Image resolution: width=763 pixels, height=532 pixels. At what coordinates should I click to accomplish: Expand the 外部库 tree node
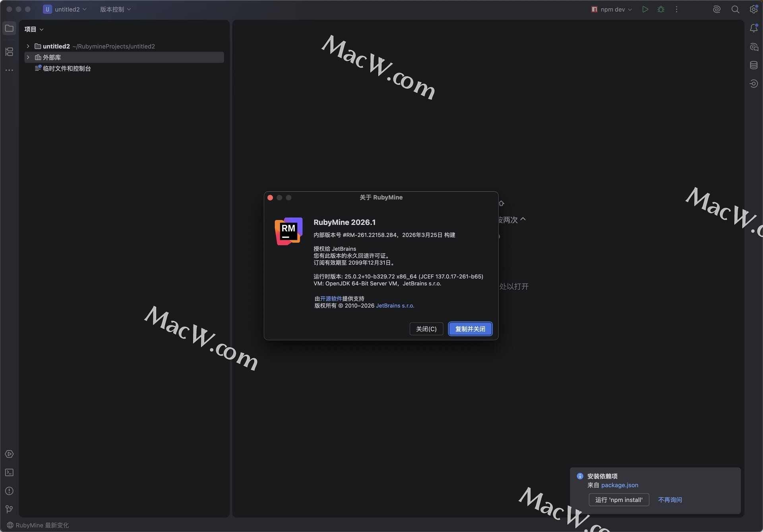(28, 57)
